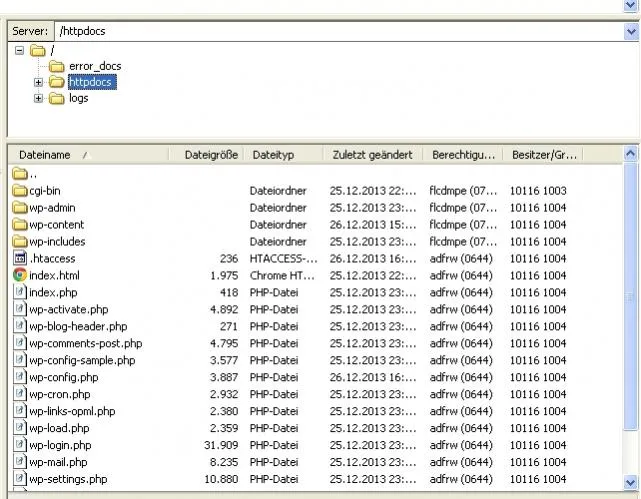This screenshot has width=641, height=499.
Task: Click the wp-login.php file icon
Action: click(20, 445)
